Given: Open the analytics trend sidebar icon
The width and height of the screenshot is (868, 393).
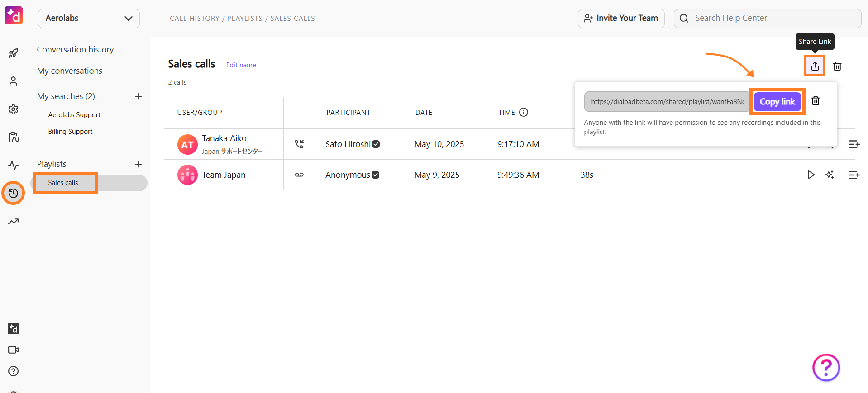Looking at the screenshot, I should click(x=14, y=222).
